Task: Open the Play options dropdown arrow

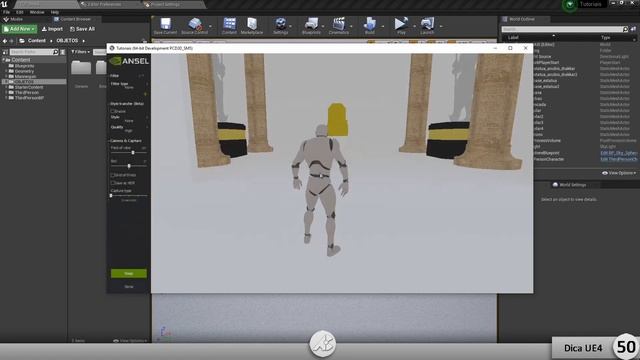Action: (x=414, y=26)
